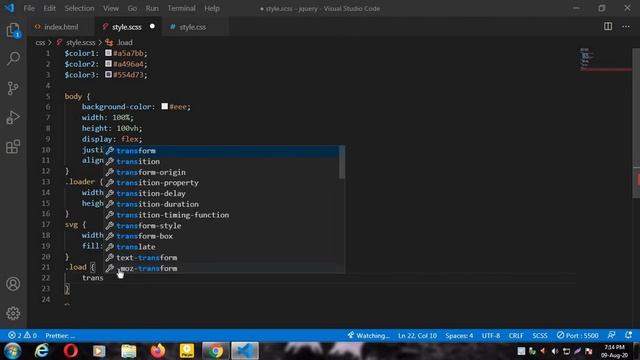Open the notifications bell icon
This screenshot has height=360, width=640.
click(629, 335)
